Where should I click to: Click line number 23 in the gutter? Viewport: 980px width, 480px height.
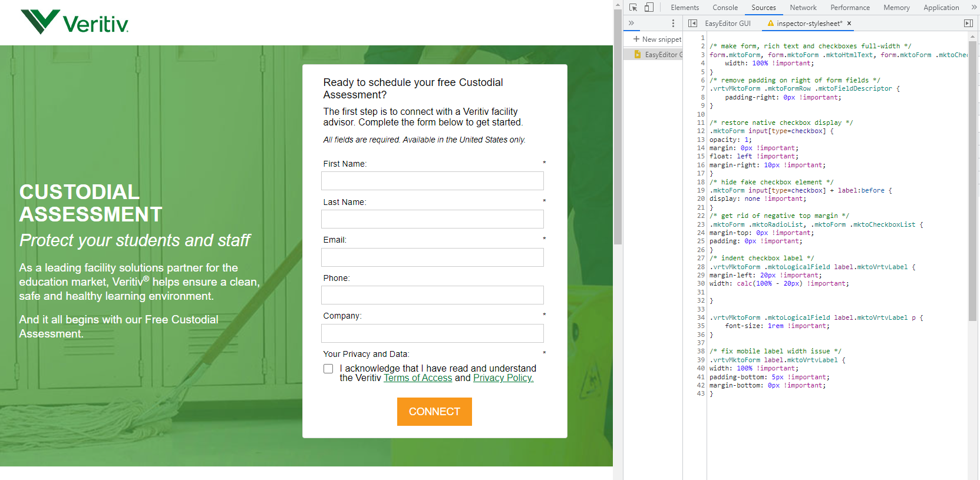701,224
